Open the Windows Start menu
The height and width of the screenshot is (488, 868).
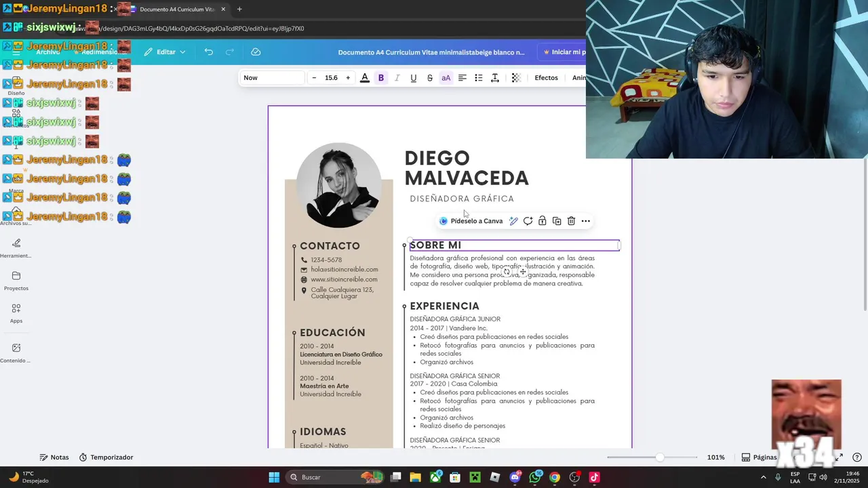click(x=274, y=477)
